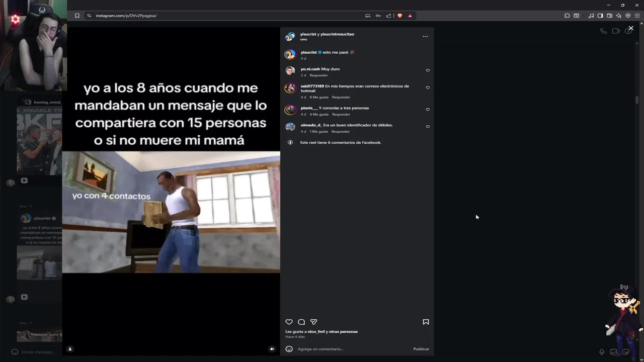644x362 pixels.
Task: Like planis___'s comment heart
Action: [x=428, y=109]
